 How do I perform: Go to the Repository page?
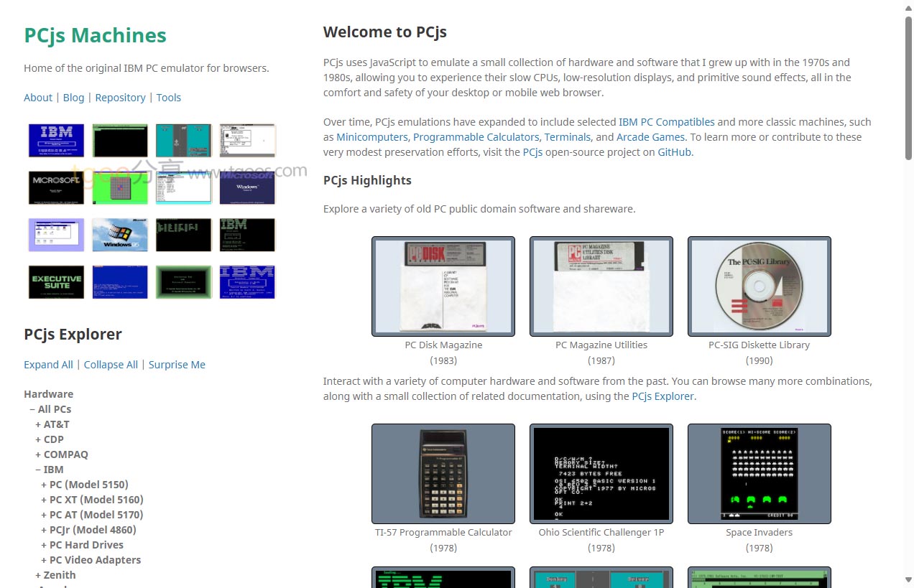point(120,98)
